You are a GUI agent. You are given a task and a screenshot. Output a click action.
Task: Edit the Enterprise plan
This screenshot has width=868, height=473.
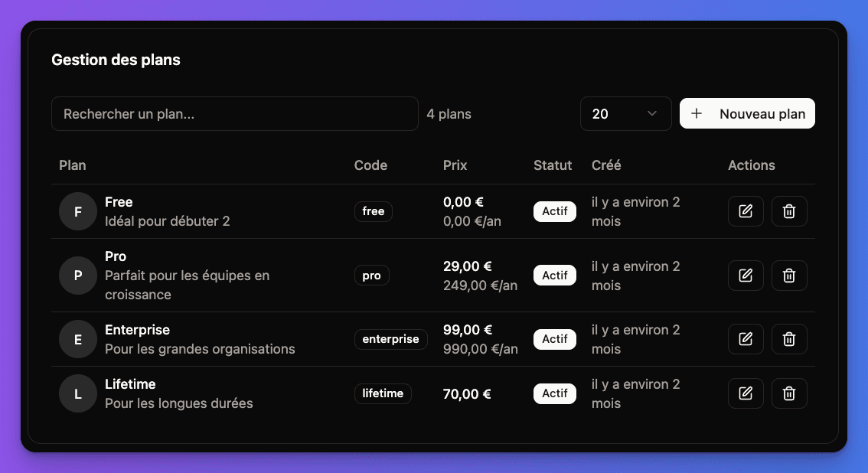[746, 338]
